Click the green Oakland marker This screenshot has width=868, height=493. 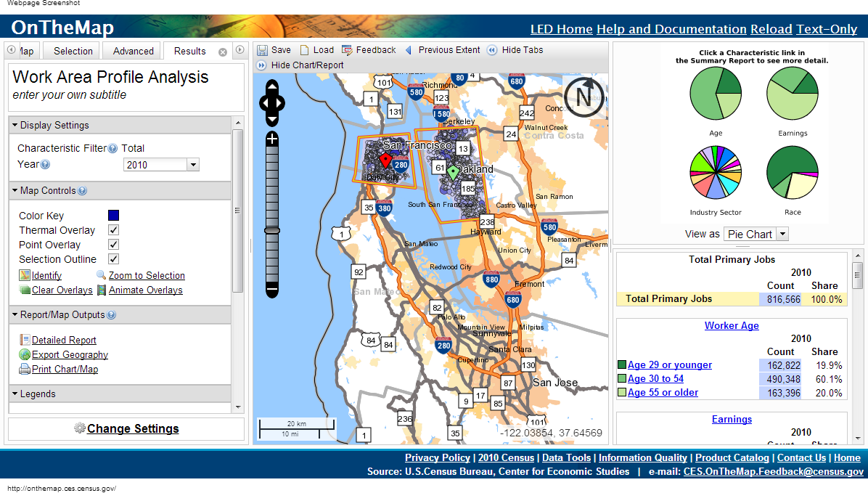453,172
